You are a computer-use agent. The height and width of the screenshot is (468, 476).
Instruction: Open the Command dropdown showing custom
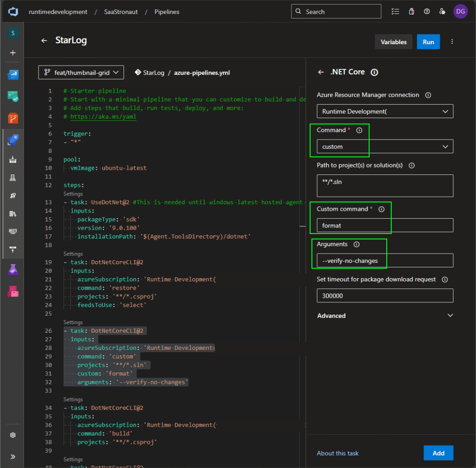385,147
